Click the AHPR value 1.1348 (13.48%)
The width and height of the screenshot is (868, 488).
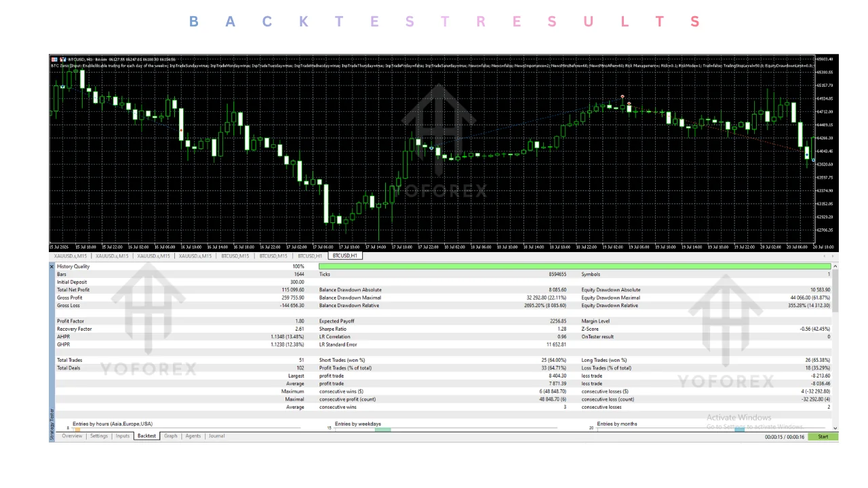(x=288, y=337)
